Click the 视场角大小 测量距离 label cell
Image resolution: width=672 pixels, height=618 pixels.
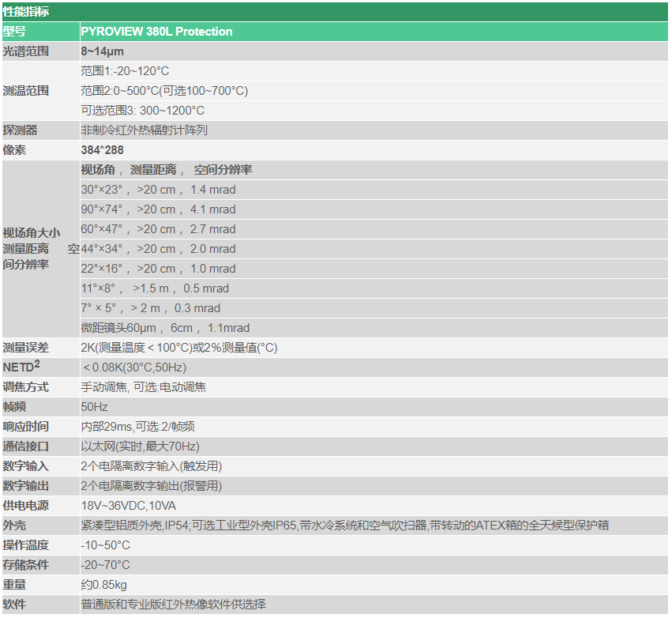(x=41, y=248)
